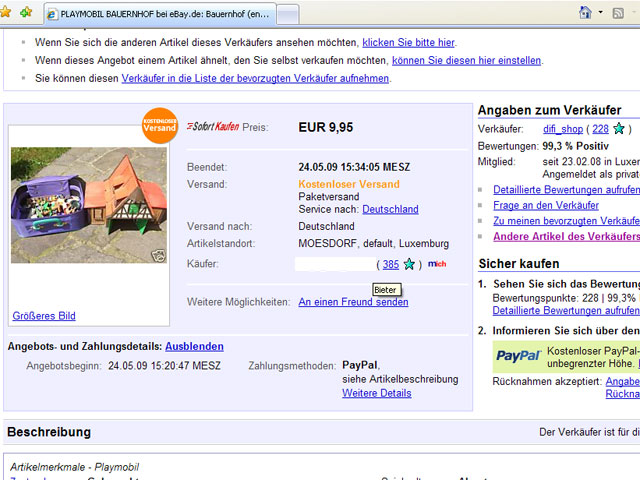Click 'Weitere Details' under payment methods
Screen dimensions: 640x480
[x=376, y=393]
